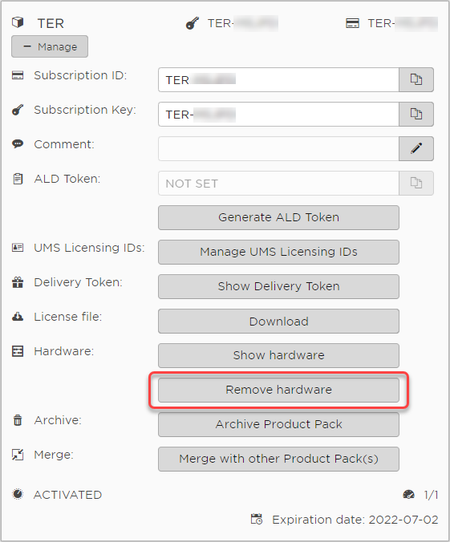Open Manage UMS Licensing IDs
Viewport: 450px width, 542px height.
pyautogui.click(x=279, y=252)
